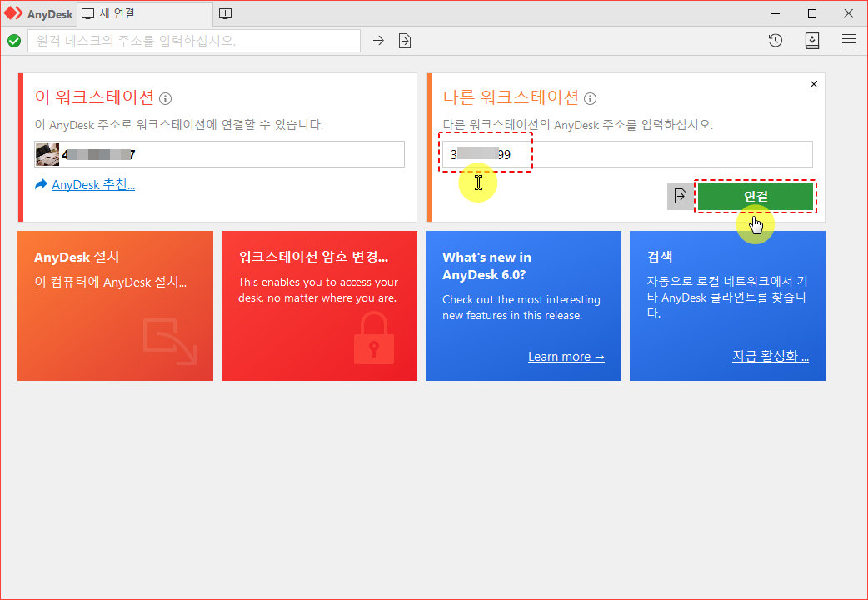
Task: Click the green 연결 button
Action: click(x=756, y=196)
